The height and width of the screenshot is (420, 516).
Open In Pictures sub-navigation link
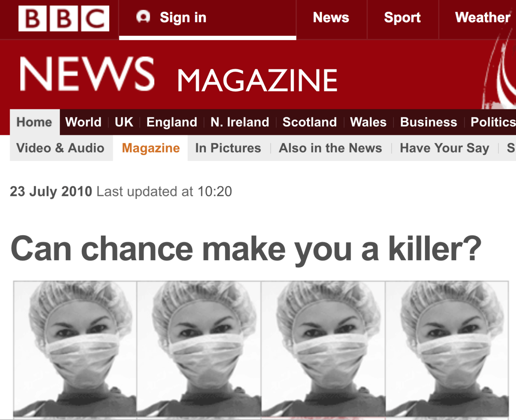[228, 148]
